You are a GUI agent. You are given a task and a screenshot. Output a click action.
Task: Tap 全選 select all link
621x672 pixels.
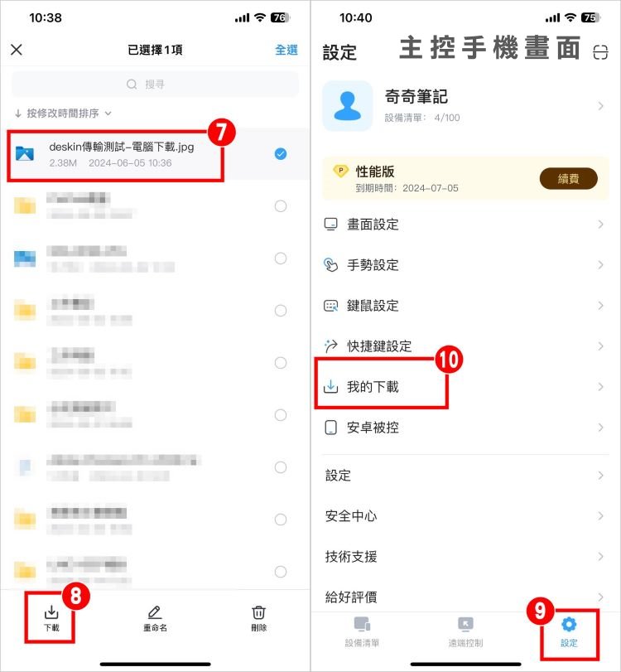(x=286, y=50)
